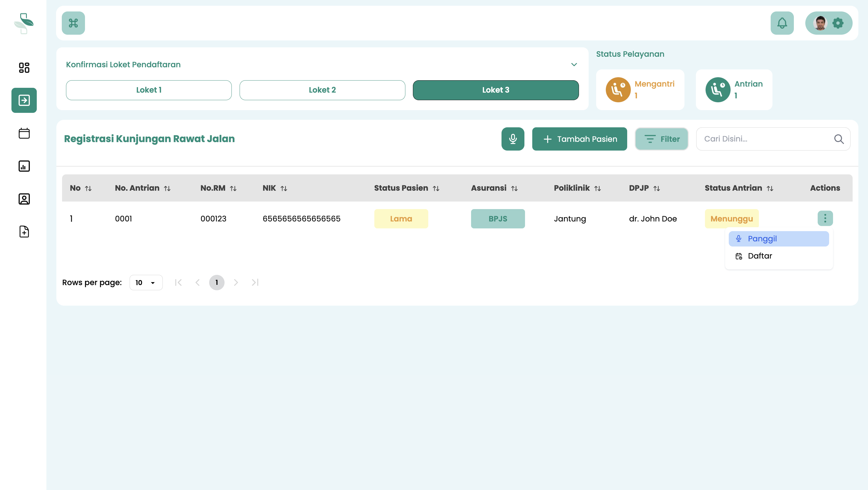
Task: Click the Tambah Pasien button
Action: pyautogui.click(x=579, y=139)
